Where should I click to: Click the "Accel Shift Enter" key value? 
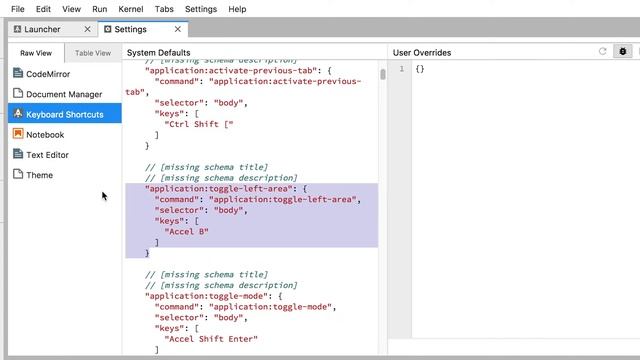pyautogui.click(x=211, y=339)
